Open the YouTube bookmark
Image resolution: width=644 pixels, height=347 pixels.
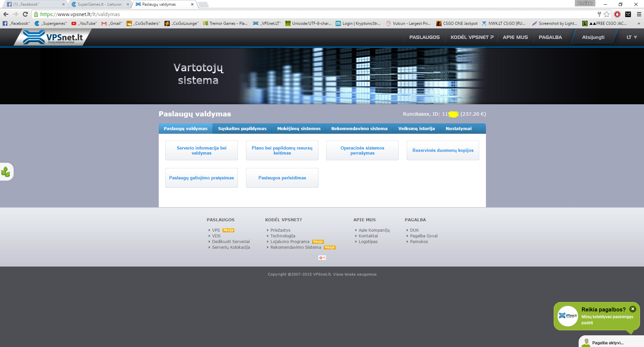[x=84, y=23]
